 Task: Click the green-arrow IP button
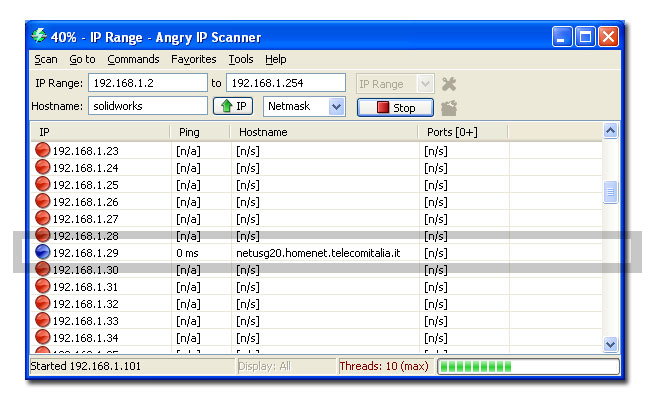(x=233, y=106)
